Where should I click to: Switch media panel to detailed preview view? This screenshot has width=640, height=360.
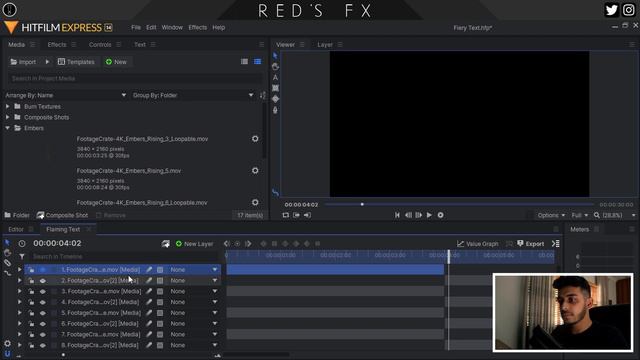point(258,62)
